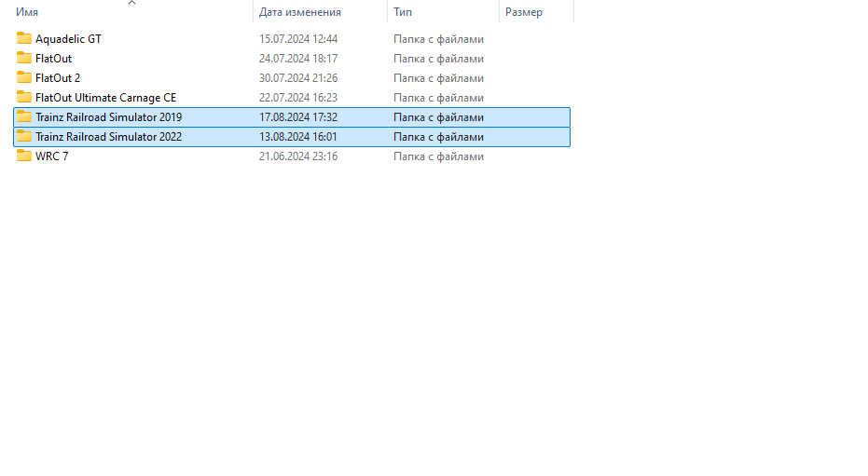Sort by the Имя column header
The image size is (868, 476).
point(27,12)
